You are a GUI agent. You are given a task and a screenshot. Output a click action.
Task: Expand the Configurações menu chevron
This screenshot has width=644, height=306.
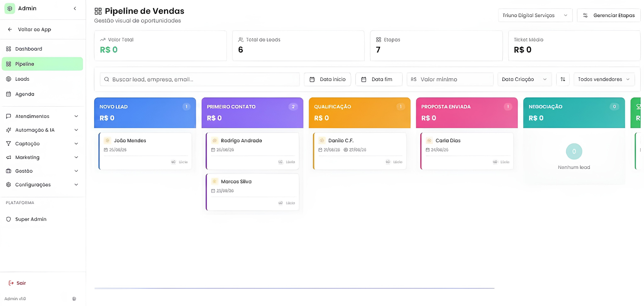click(76, 185)
